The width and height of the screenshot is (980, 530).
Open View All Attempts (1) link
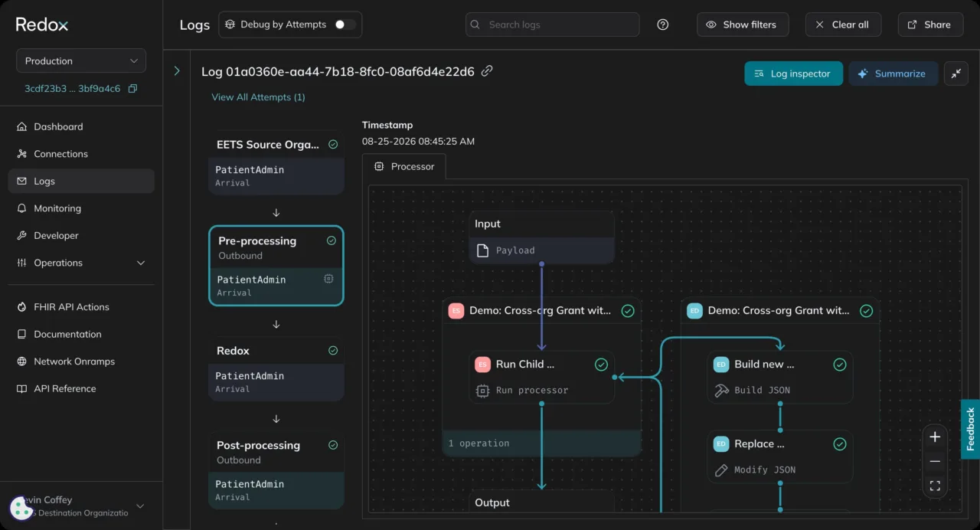258,97
